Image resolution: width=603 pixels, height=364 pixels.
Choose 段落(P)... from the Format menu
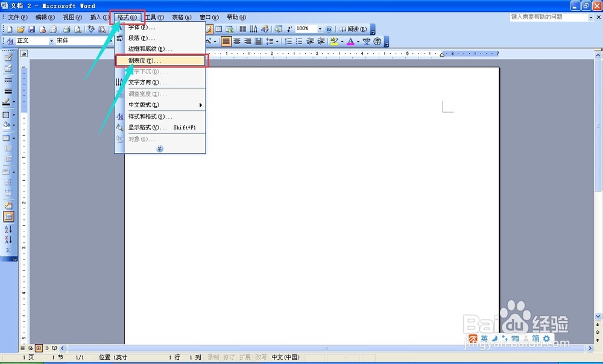pyautogui.click(x=160, y=38)
